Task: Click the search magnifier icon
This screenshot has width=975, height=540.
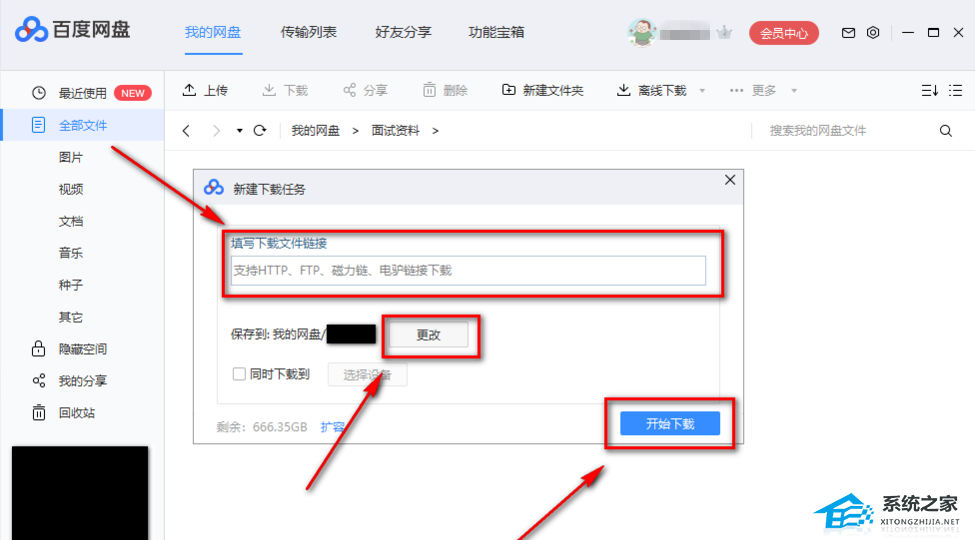Action: tap(946, 131)
